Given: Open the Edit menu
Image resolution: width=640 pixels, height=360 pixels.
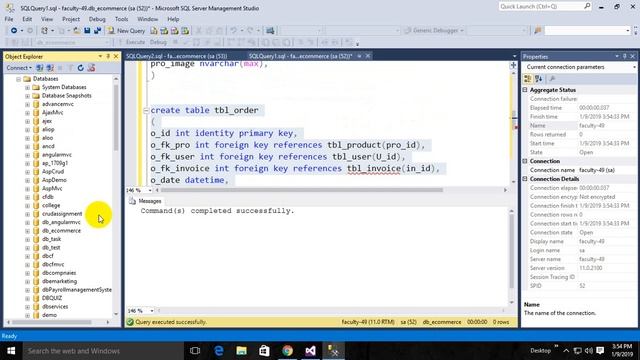Looking at the screenshot, I should pos(27,19).
